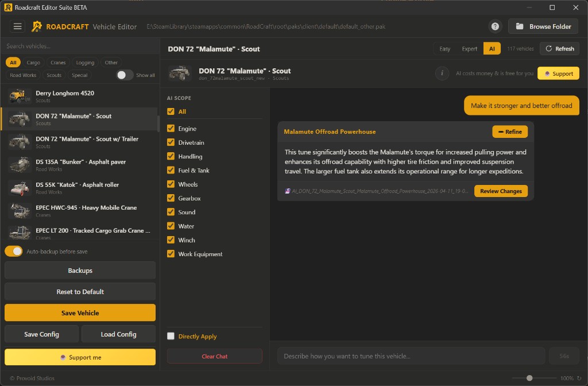This screenshot has height=386, width=588.
Task: Uncheck the Engine scope checkbox
Action: [x=171, y=128]
